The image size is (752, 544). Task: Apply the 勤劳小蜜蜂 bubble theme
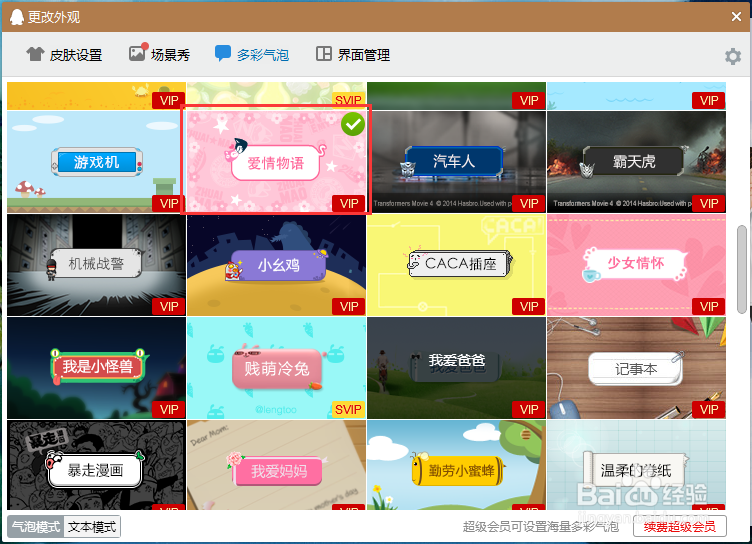(x=456, y=465)
